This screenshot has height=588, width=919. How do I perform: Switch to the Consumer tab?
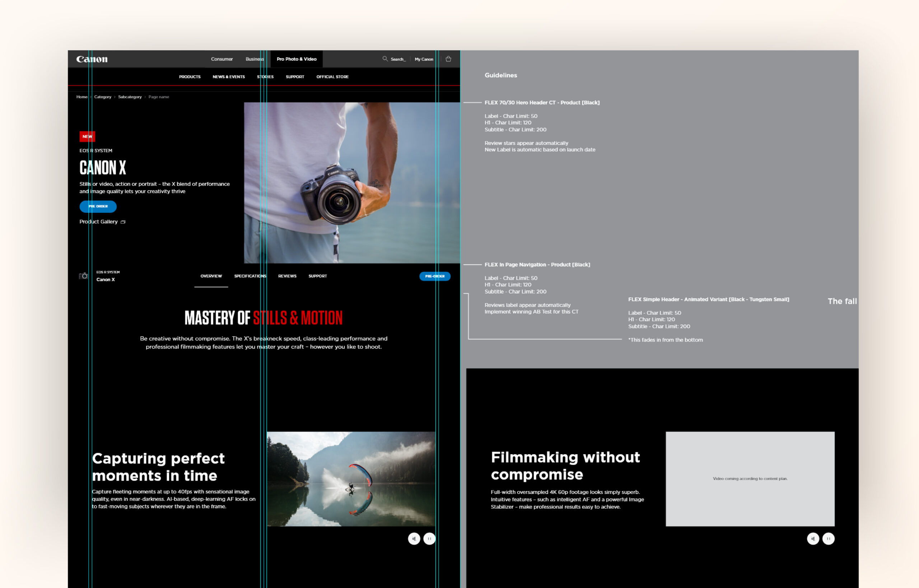coord(222,59)
